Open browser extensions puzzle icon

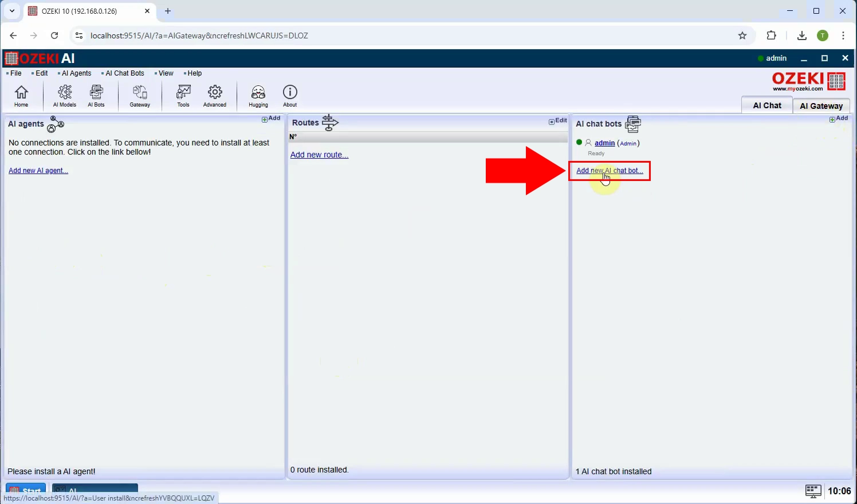pyautogui.click(x=772, y=36)
